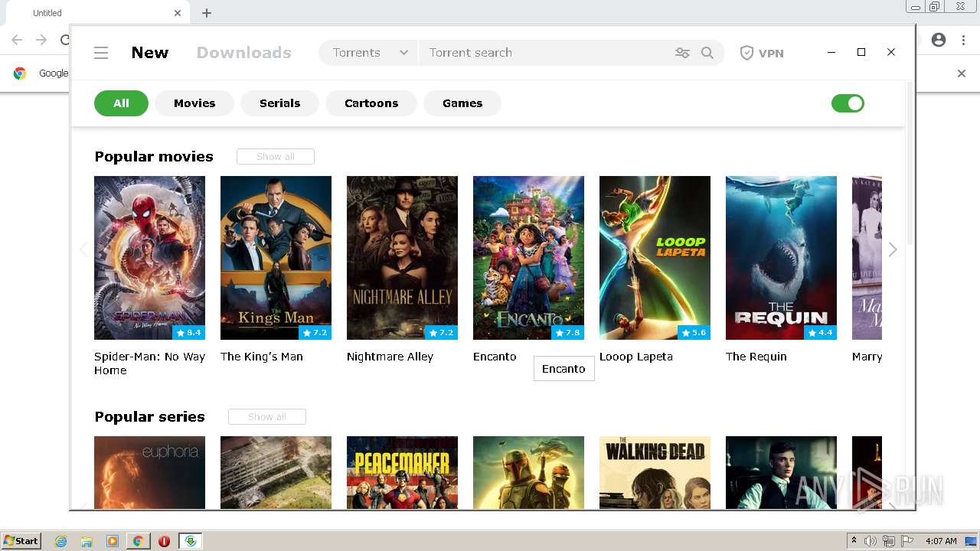Filter by Movies category
This screenshot has height=551, width=980.
194,103
